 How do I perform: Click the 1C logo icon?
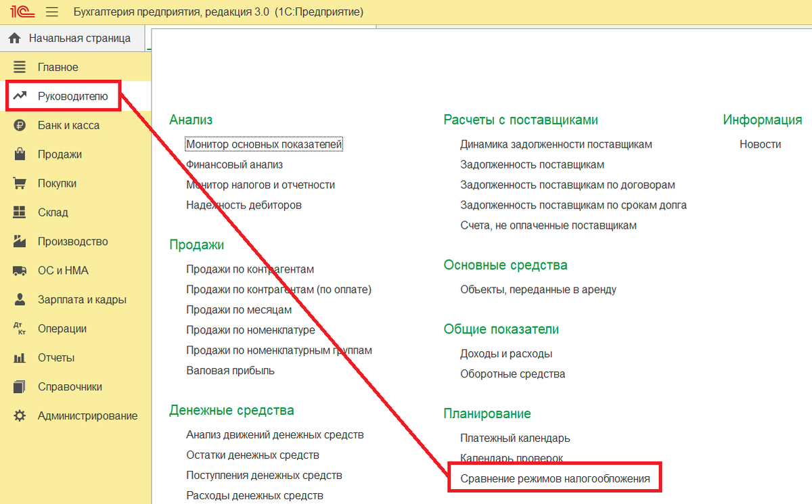click(22, 12)
